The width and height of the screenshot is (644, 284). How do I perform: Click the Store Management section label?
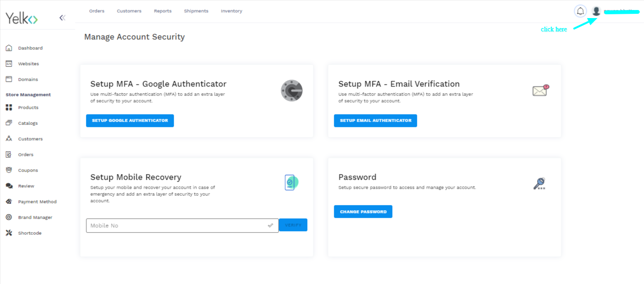coord(28,95)
